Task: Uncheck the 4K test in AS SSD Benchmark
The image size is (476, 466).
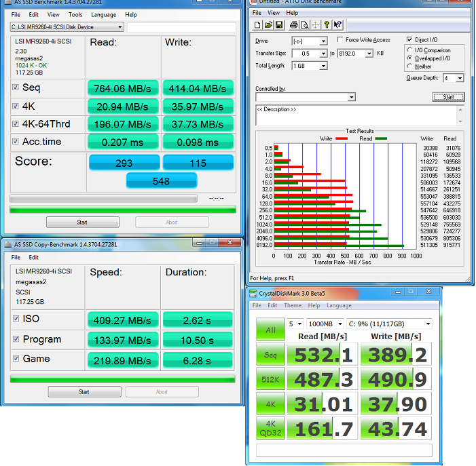Action: tap(15, 106)
